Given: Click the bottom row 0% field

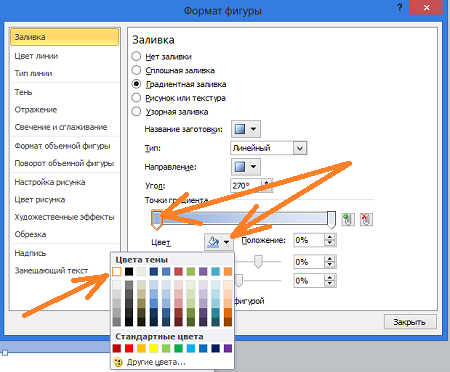Looking at the screenshot, I should [309, 281].
